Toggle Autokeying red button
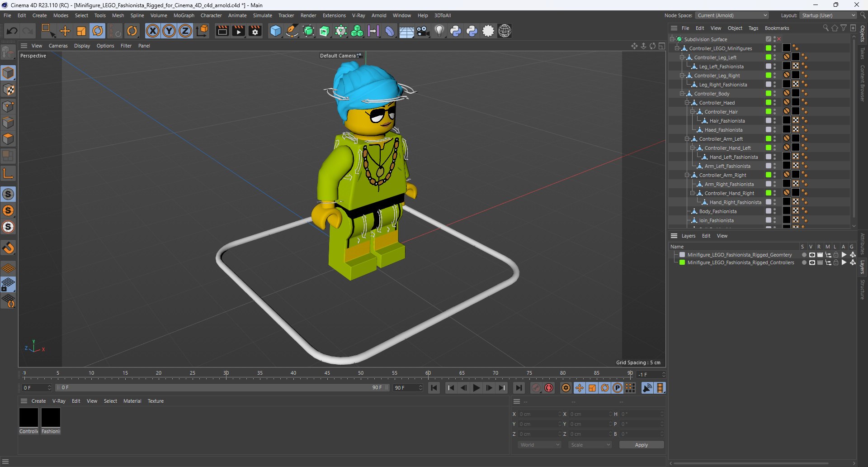868x467 pixels. tap(549, 388)
